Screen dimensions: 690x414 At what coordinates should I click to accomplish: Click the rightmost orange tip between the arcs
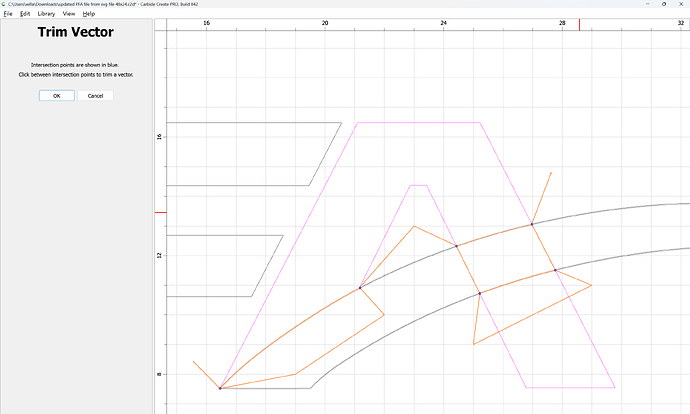pyautogui.click(x=591, y=285)
